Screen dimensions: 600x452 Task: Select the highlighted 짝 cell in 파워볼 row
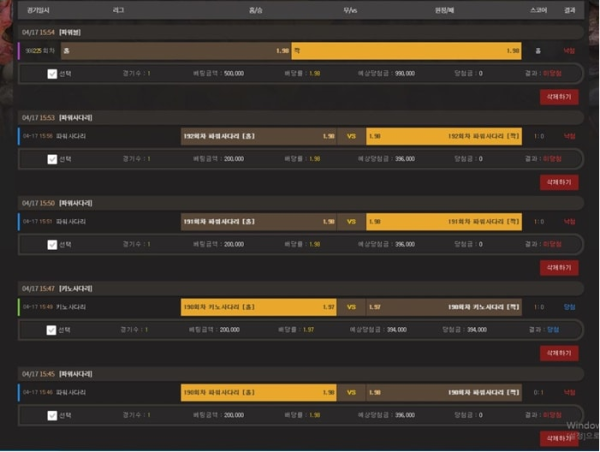pyautogui.click(x=406, y=49)
